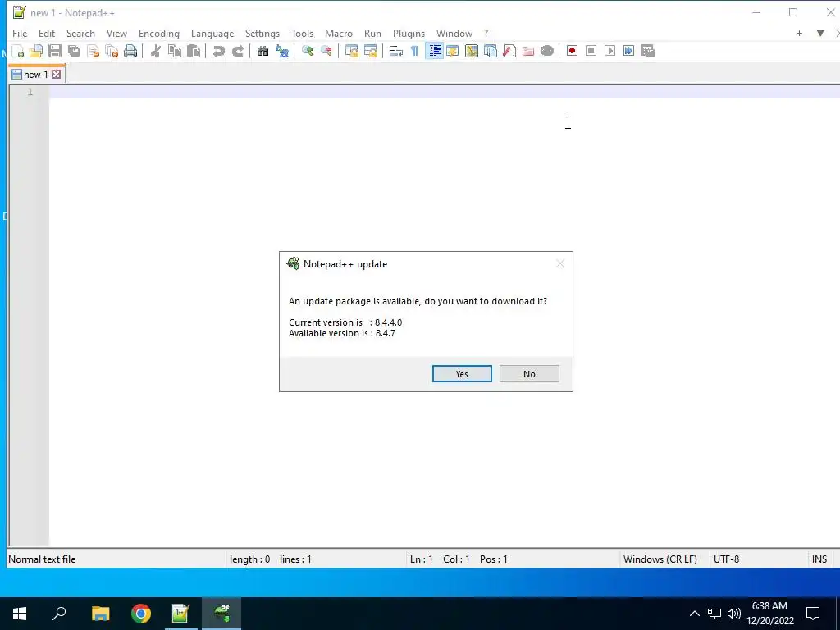Open the Search menu
The width and height of the screenshot is (840, 630).
coord(80,33)
